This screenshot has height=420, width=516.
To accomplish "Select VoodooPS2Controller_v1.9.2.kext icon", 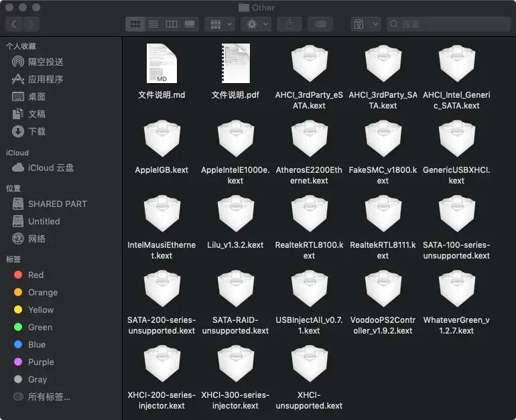I will point(383,289).
